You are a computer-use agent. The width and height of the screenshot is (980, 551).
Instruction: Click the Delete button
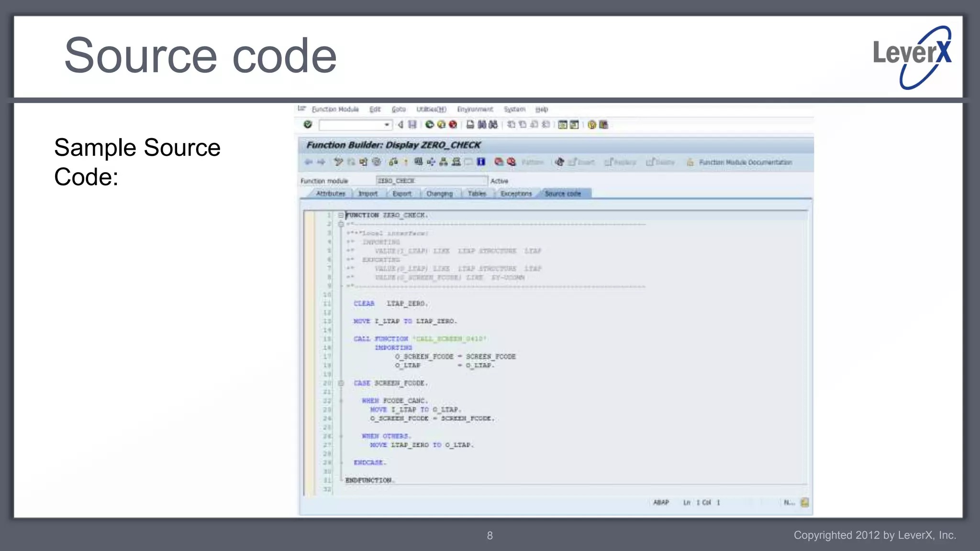click(660, 162)
